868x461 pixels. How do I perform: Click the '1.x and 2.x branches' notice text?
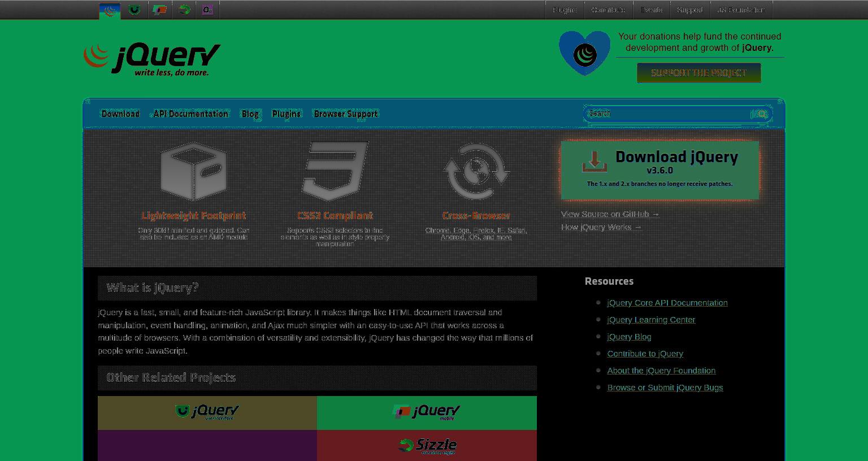click(659, 184)
